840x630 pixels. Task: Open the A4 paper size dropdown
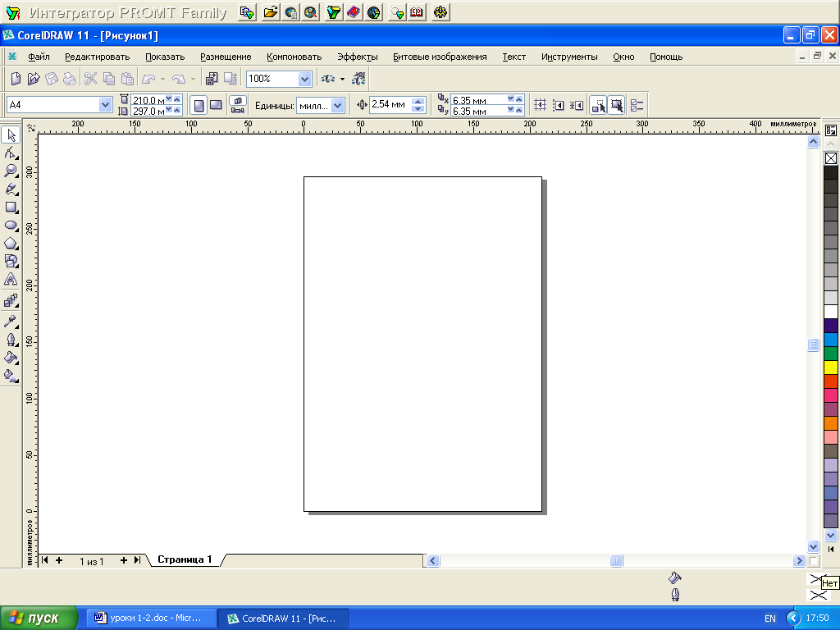pyautogui.click(x=105, y=105)
